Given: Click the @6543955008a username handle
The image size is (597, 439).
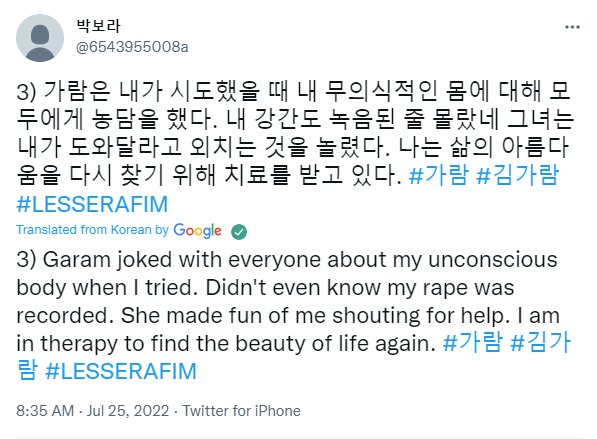Looking at the screenshot, I should (x=132, y=47).
